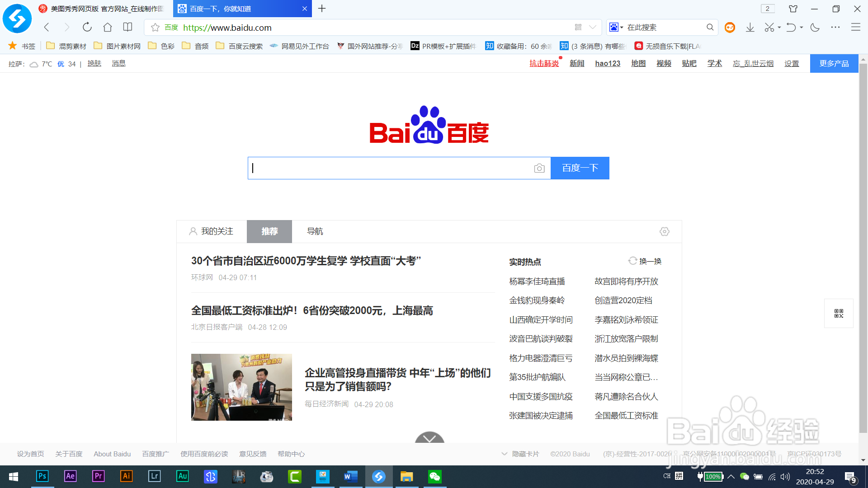The width and height of the screenshot is (868, 488).
Task: Open the 地图 navigation link
Action: click(638, 64)
